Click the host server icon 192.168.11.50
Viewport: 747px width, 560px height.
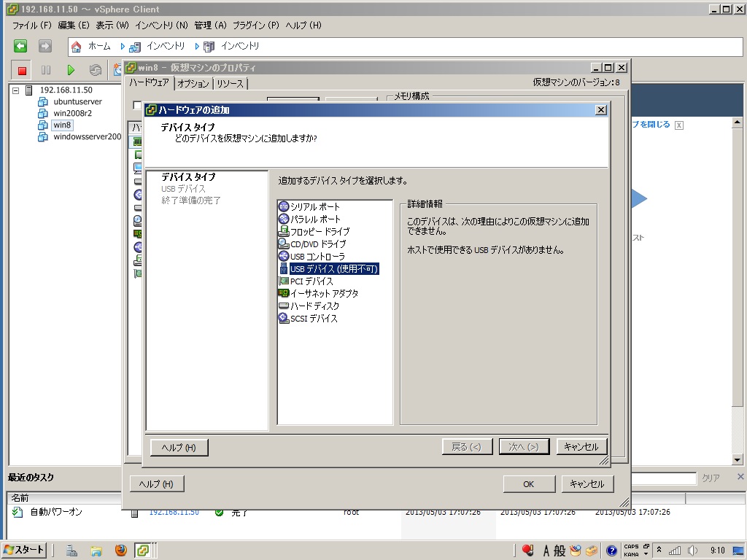(x=29, y=90)
